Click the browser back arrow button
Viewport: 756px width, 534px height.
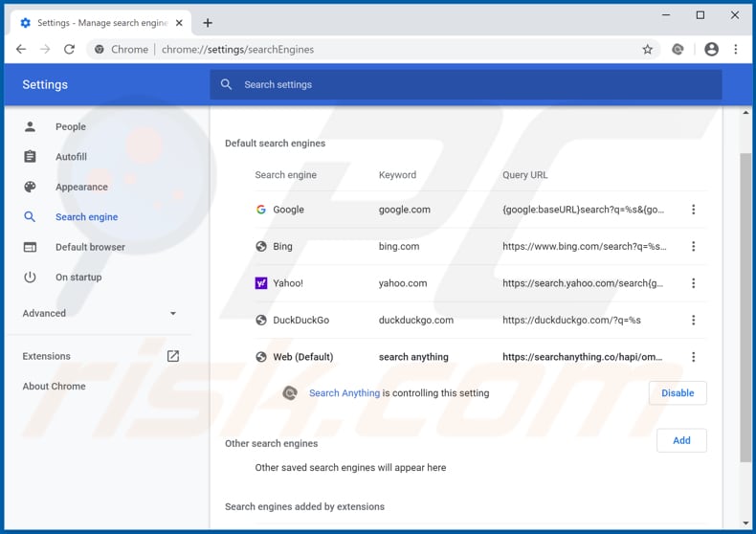click(x=21, y=49)
